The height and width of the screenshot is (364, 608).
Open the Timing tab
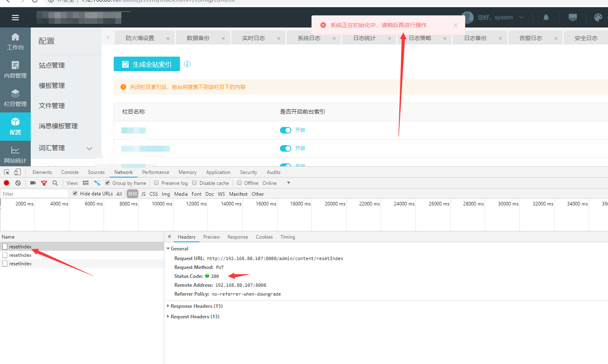(x=288, y=237)
